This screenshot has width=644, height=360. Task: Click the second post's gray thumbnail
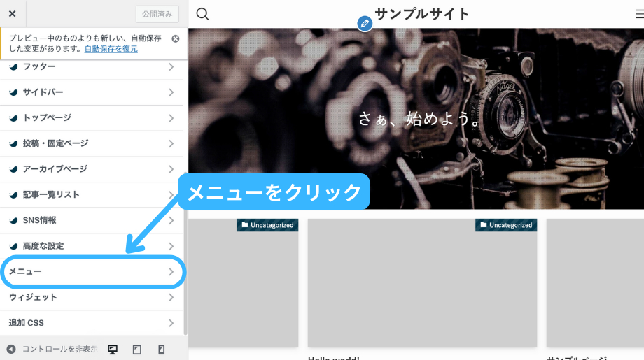coord(422,287)
